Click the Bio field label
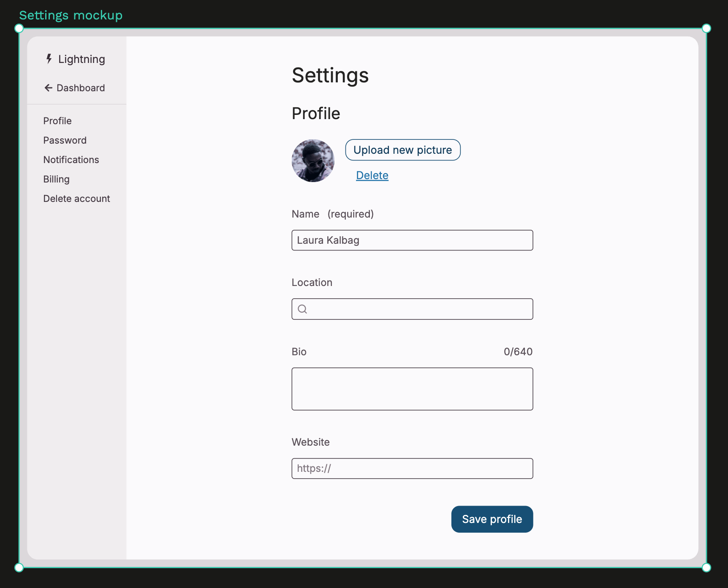The height and width of the screenshot is (588, 728). 299,352
